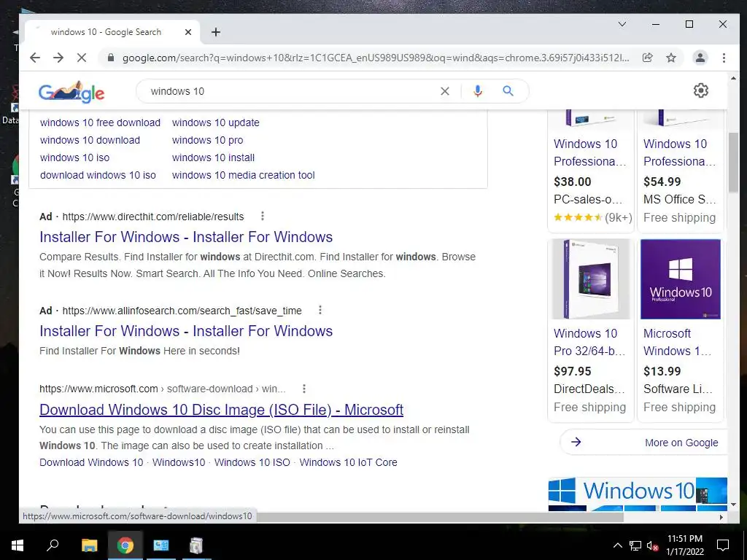This screenshot has height=560, width=747.
Task: Open 'windows 10 install' related search
Action: click(x=214, y=157)
